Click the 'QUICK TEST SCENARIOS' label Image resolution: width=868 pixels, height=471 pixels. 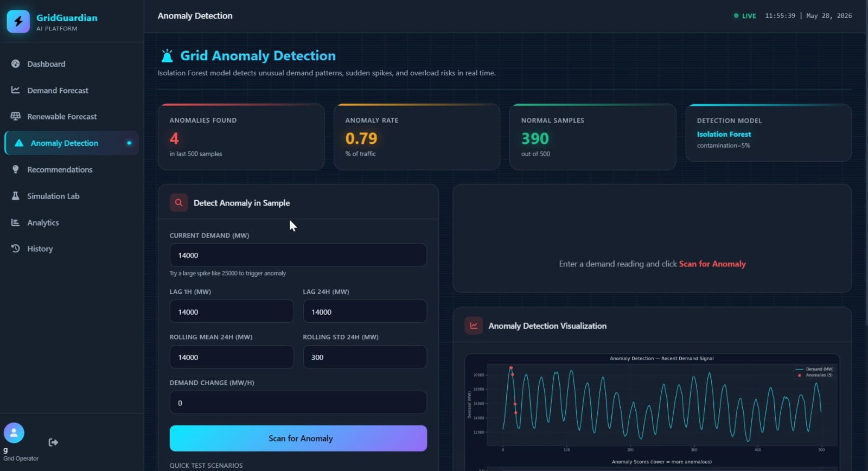click(206, 466)
